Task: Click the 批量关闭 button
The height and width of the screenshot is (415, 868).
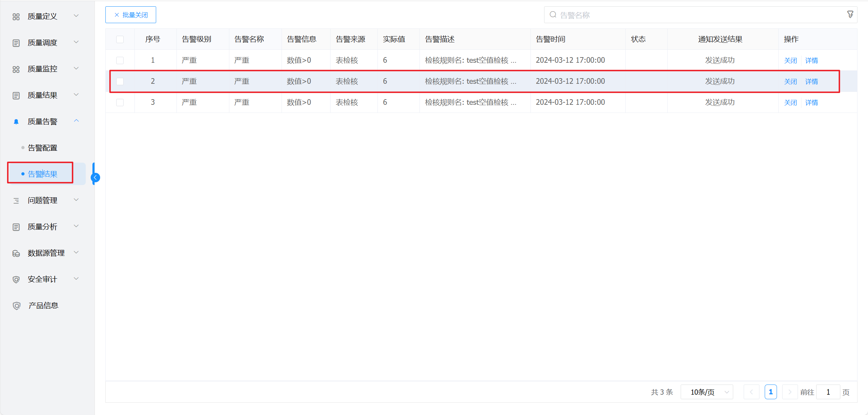Action: (131, 15)
